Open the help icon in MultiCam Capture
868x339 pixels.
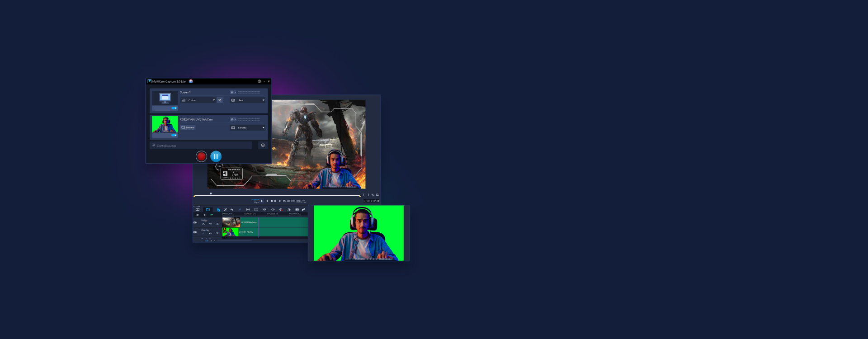click(x=259, y=81)
